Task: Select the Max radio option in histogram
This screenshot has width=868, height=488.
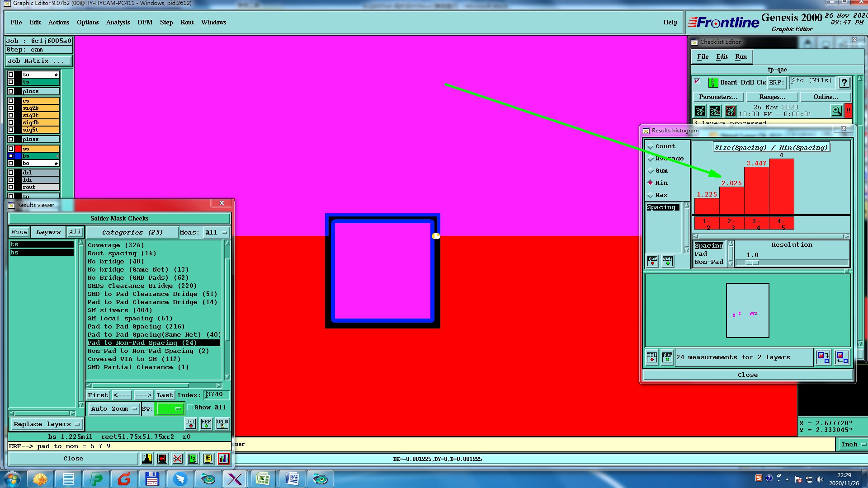Action: pyautogui.click(x=651, y=195)
